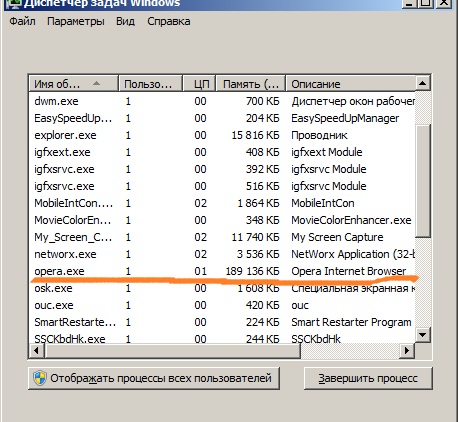Viewport: 458px width, 422px height.
Task: Click Отображать процессы всех пользователей button
Action: coord(154,378)
